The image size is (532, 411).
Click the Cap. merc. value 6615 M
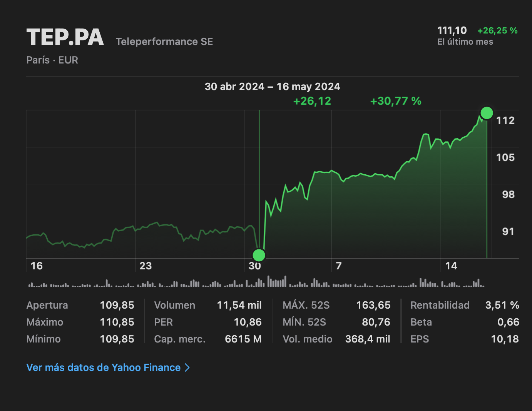243,339
